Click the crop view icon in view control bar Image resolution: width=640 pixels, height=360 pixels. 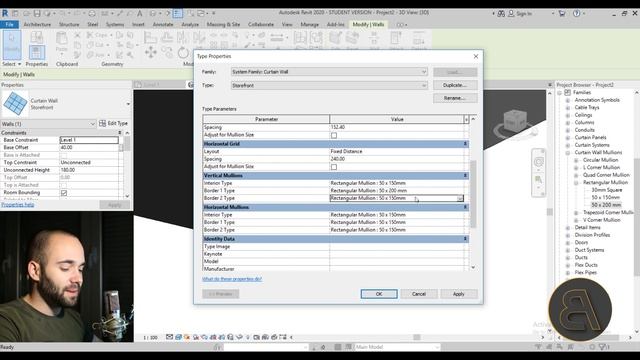pos(213,337)
